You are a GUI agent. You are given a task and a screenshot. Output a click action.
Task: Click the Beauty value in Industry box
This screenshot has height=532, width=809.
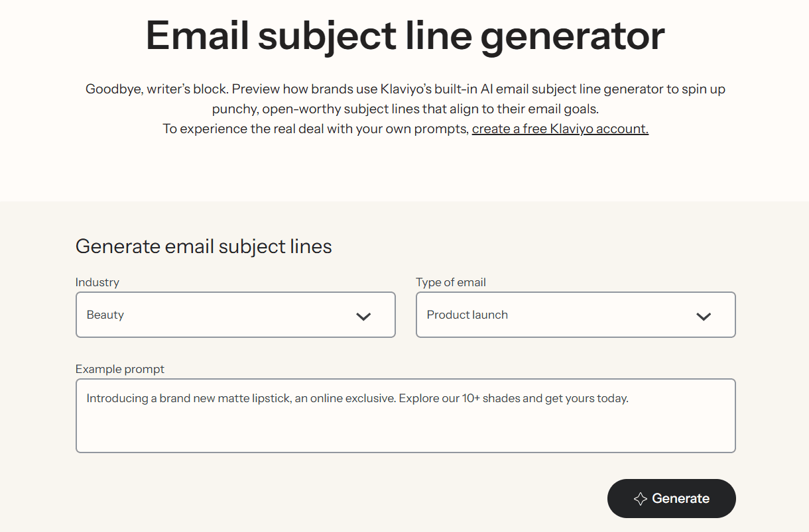(105, 315)
